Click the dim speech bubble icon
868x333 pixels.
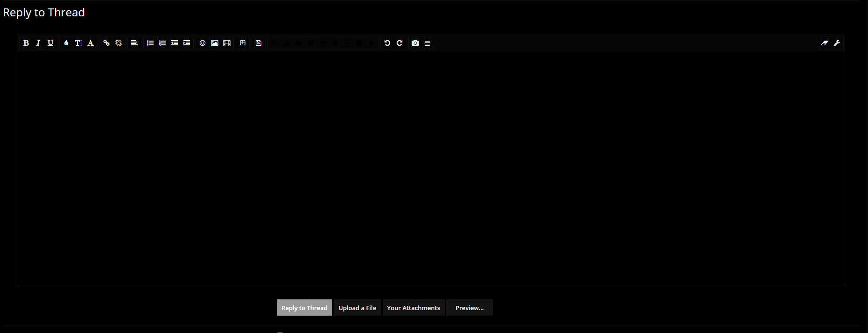pyautogui.click(x=299, y=43)
